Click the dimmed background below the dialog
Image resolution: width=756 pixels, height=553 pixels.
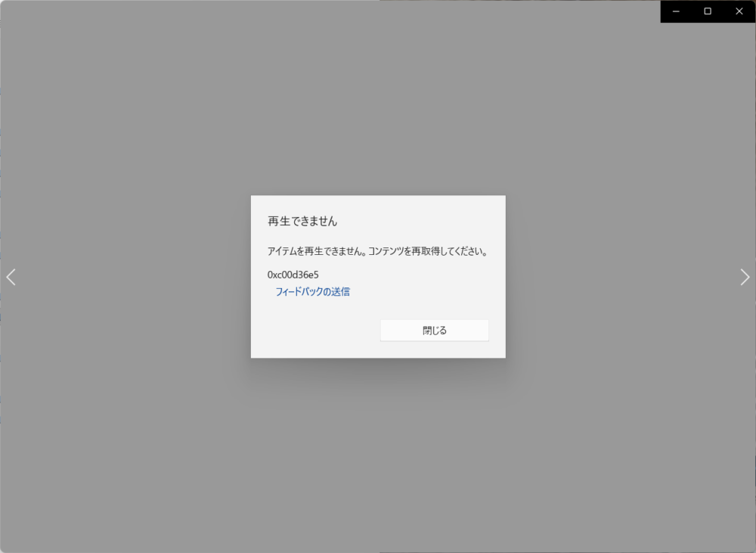[x=378, y=454]
